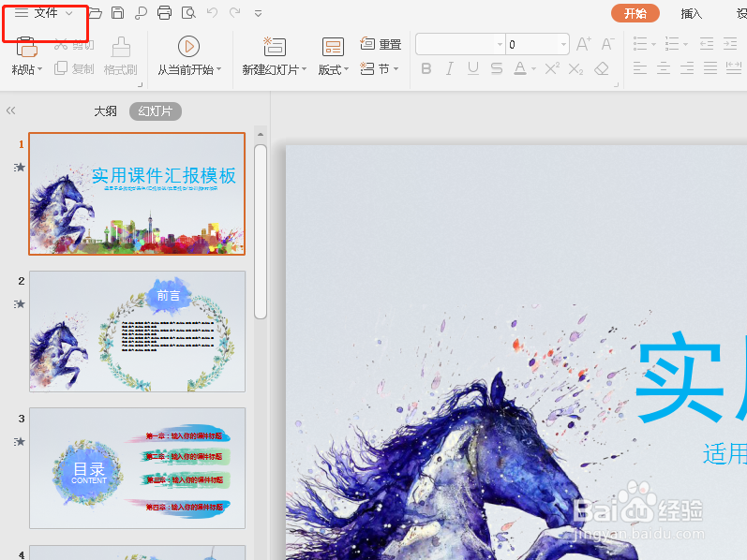Click the increase font size A+ icon

584,44
